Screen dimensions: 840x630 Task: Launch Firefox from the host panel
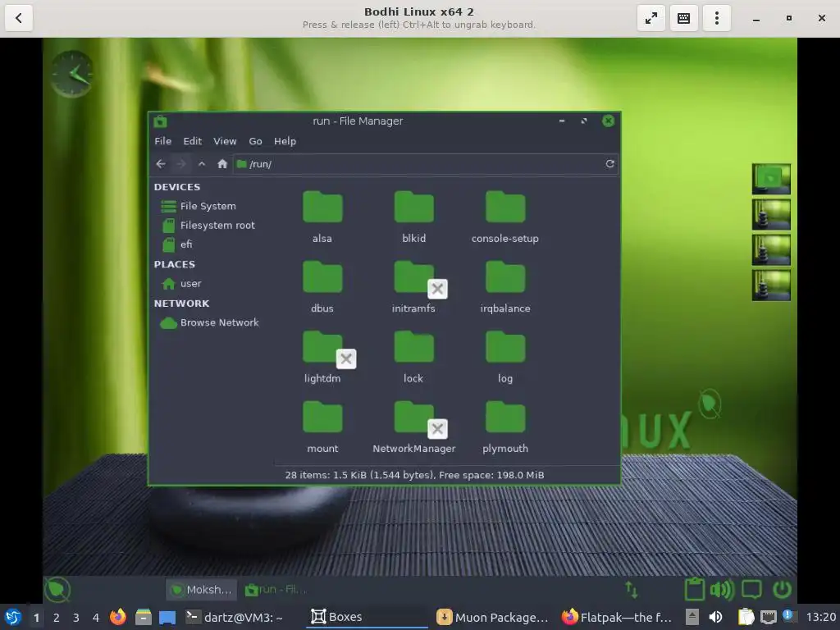118,617
